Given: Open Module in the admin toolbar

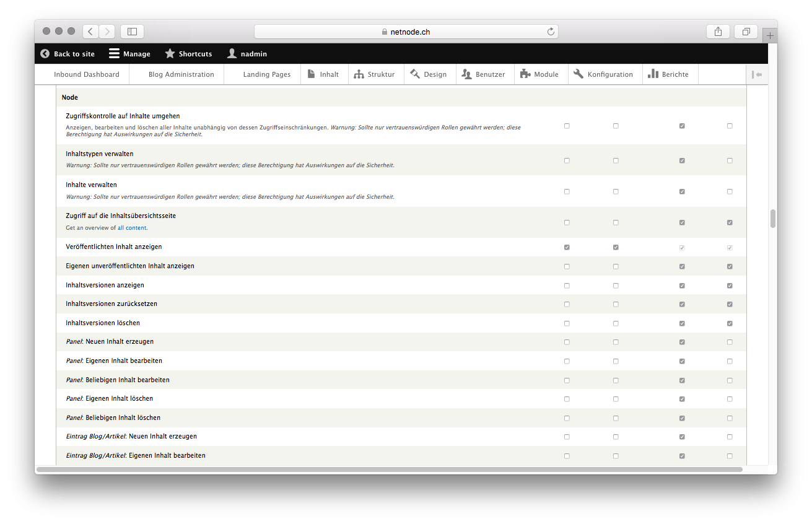Looking at the screenshot, I should coord(539,74).
